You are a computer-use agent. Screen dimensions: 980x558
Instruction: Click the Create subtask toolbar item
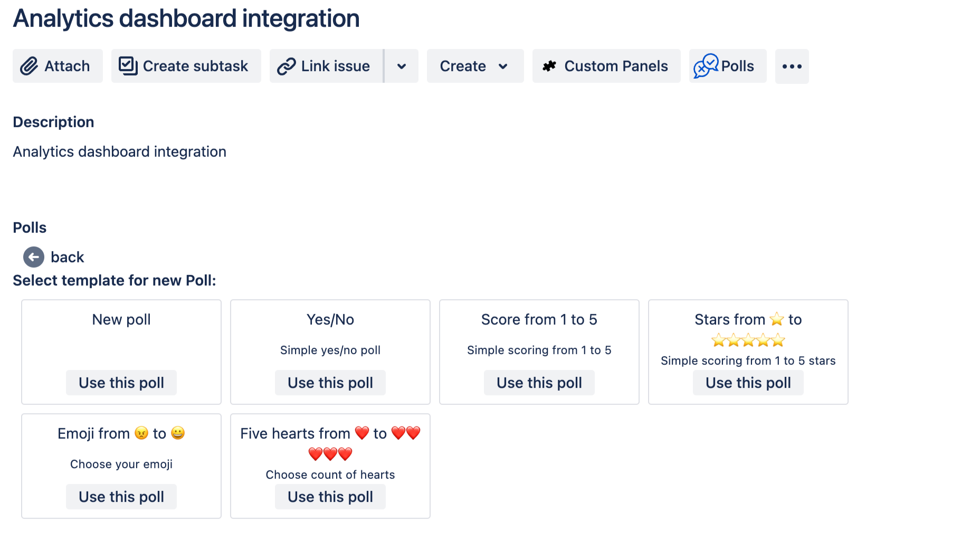click(186, 65)
